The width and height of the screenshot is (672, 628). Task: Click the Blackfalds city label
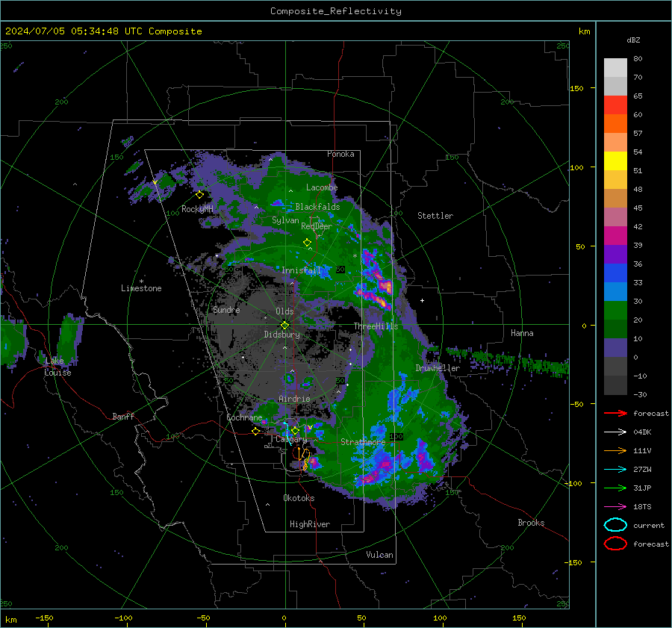[x=317, y=207]
